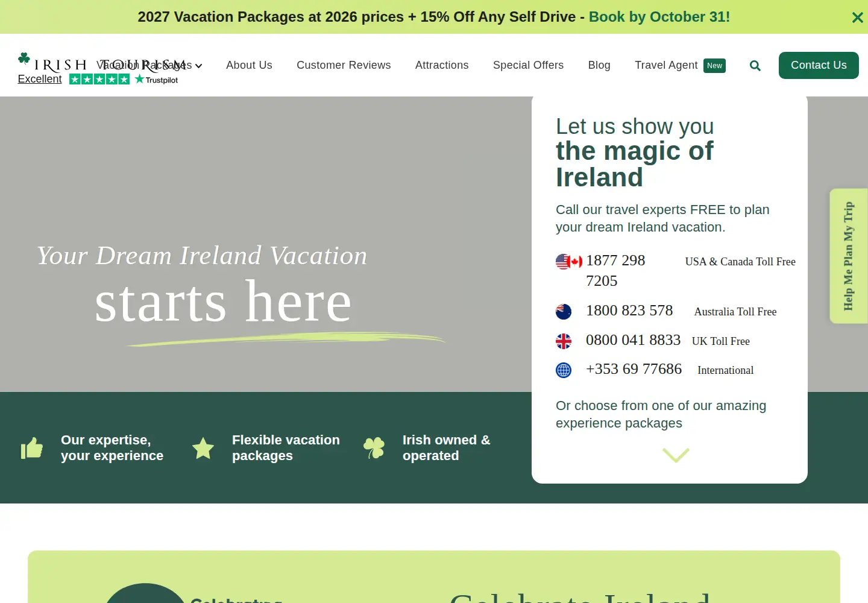This screenshot has width=868, height=603.
Task: Click the USA & Canada flag icon
Action: [x=569, y=262]
